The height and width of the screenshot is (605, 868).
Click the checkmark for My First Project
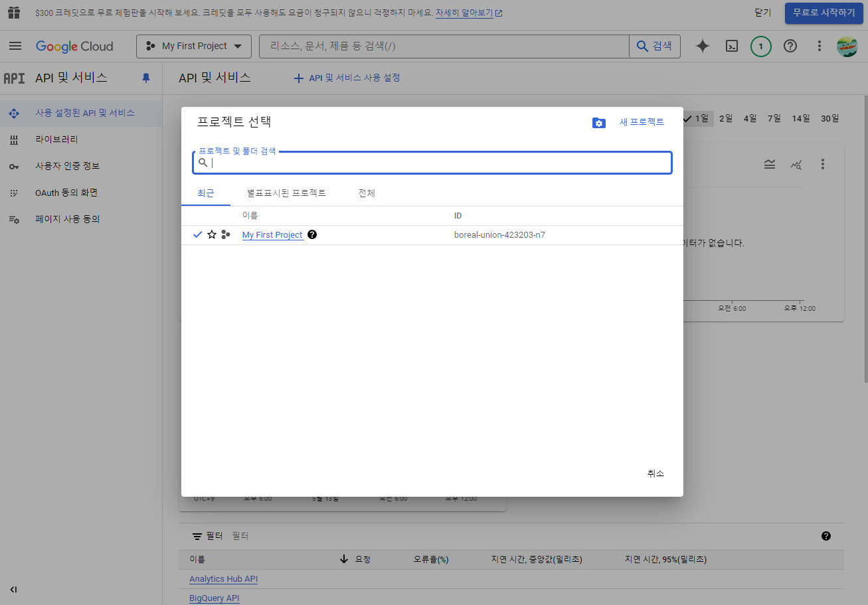pos(197,234)
